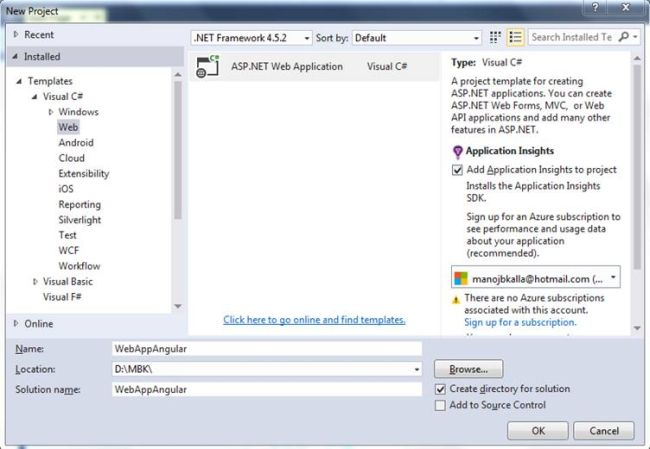The height and width of the screenshot is (449, 650).
Task: Click the Azure warning triangle icon
Action: [x=456, y=300]
